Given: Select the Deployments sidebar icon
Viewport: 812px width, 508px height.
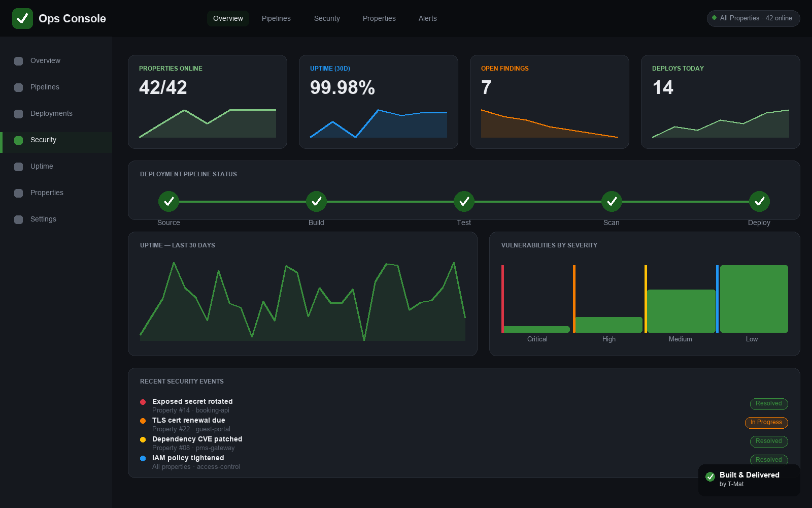Looking at the screenshot, I should point(19,114).
